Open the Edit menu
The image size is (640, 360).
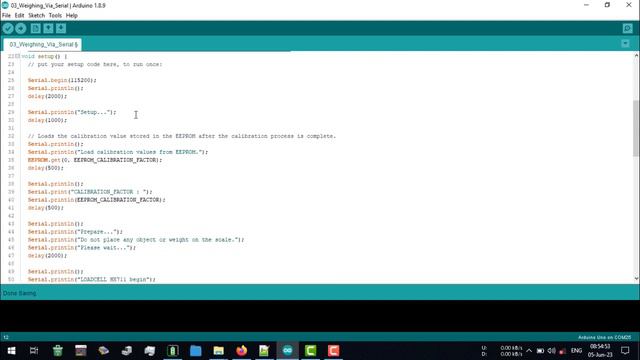click(19, 16)
